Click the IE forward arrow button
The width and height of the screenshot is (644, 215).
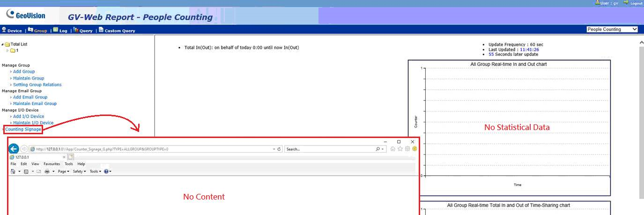pos(24,149)
